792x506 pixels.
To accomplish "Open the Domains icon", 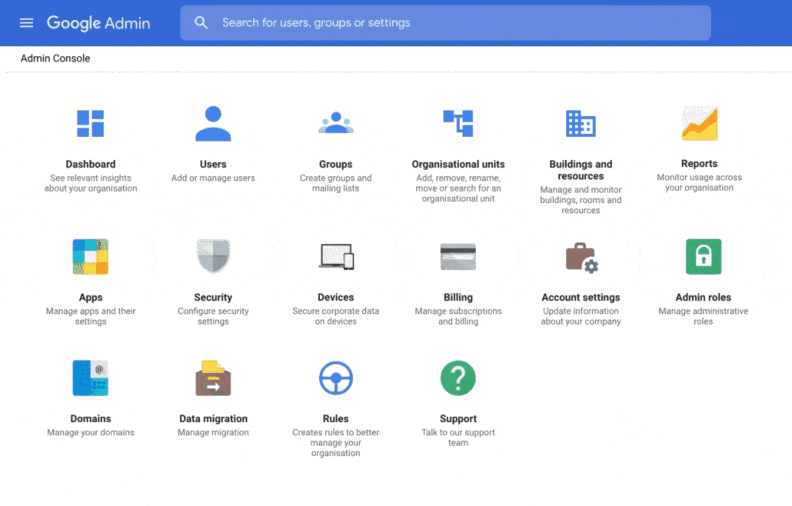I will coord(90,378).
